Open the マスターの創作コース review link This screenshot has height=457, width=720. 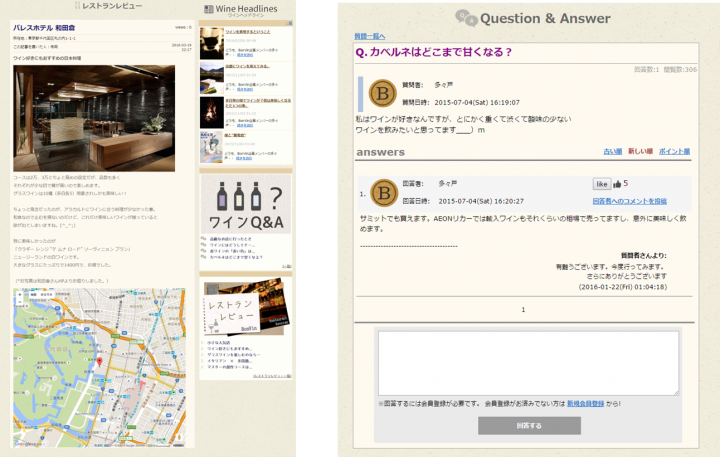(x=229, y=367)
